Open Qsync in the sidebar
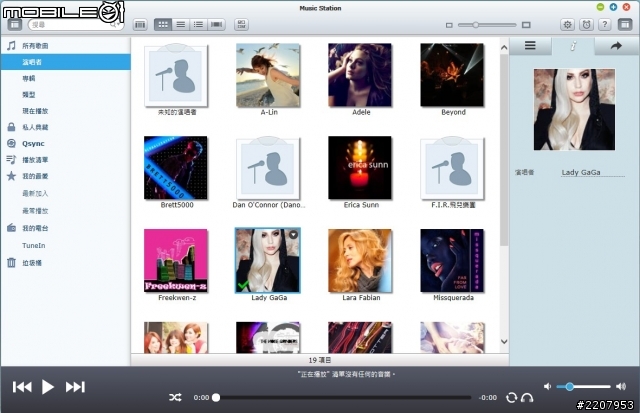The width and height of the screenshot is (640, 413). tap(65, 144)
